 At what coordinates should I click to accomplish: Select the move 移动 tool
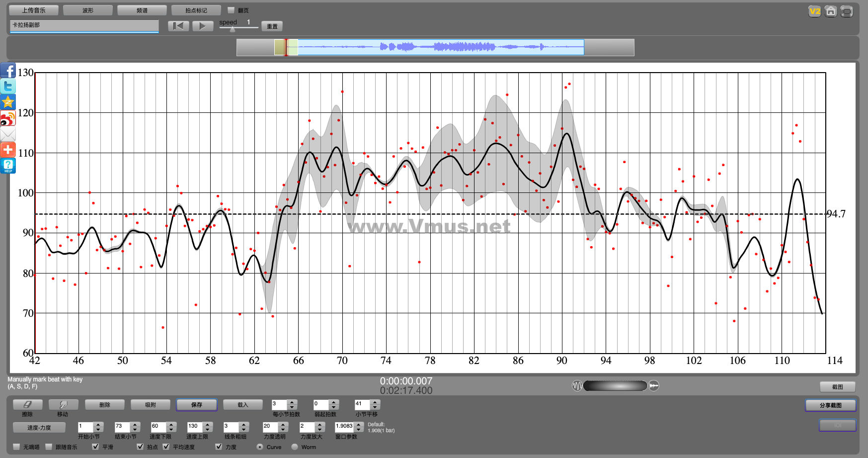tap(63, 405)
